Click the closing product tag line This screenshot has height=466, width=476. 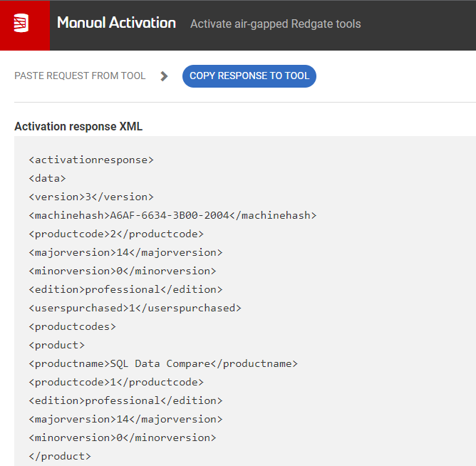(60, 456)
